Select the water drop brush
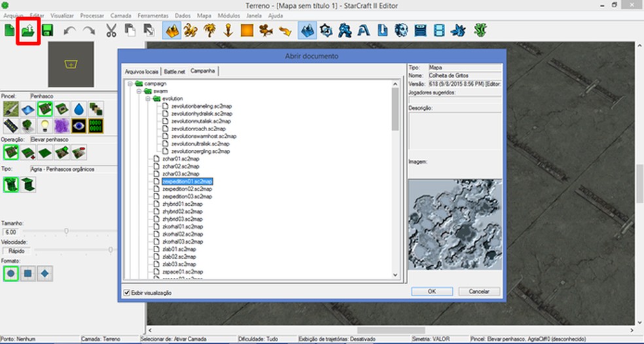 [x=79, y=109]
